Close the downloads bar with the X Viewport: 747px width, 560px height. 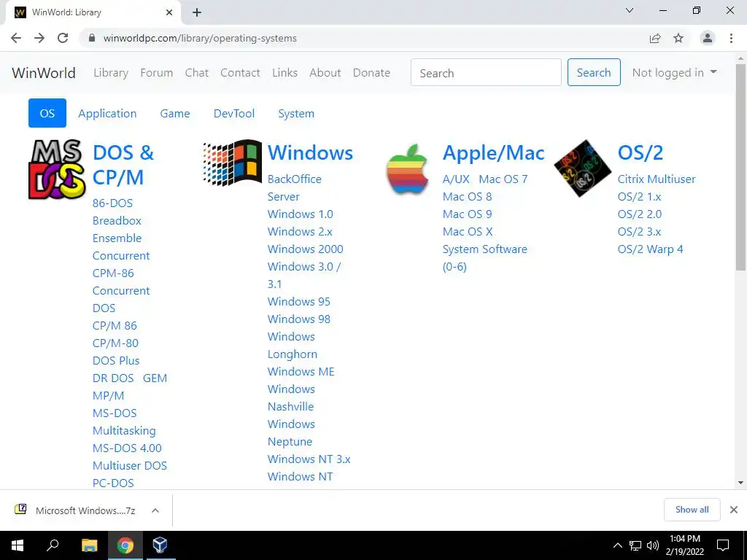pos(734,510)
